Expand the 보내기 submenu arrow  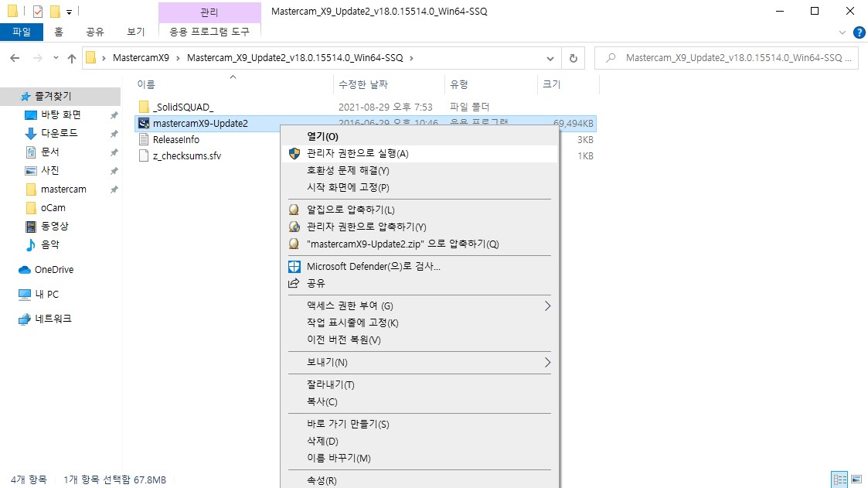tap(547, 362)
